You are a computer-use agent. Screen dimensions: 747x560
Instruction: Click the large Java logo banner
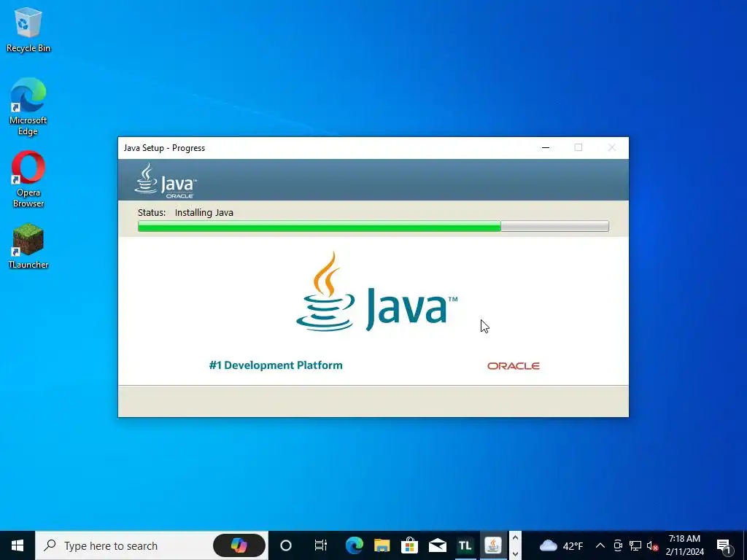(376, 292)
